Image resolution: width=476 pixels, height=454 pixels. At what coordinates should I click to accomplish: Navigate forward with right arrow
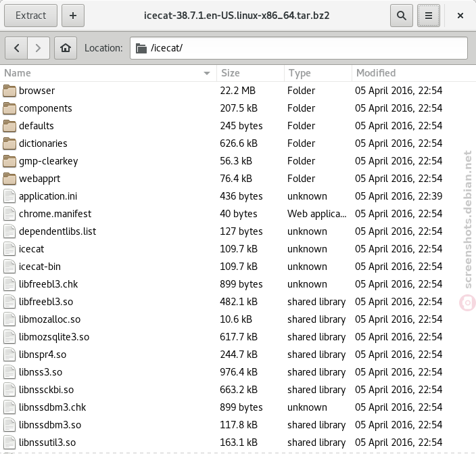pos(39,48)
